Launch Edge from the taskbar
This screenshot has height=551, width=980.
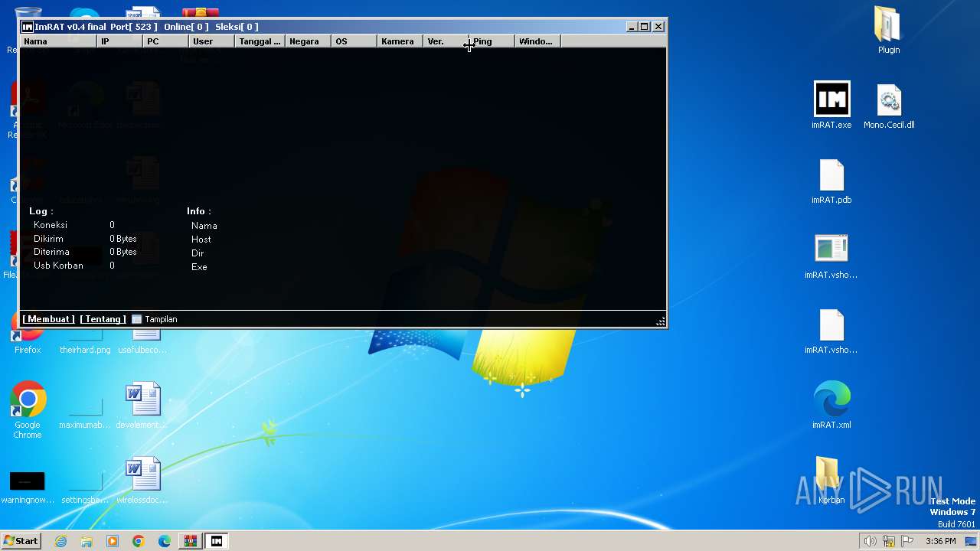[165, 541]
